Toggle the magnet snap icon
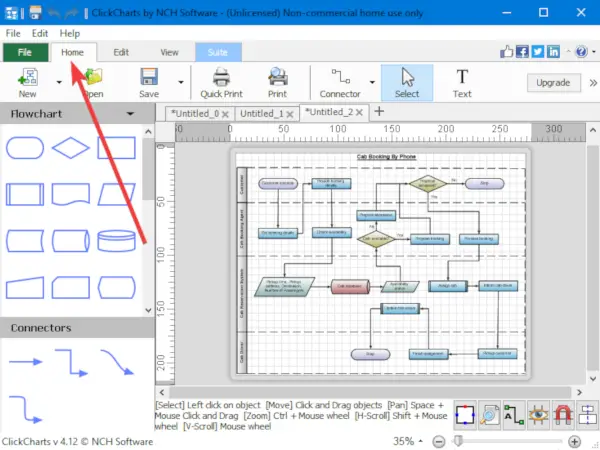Viewport: 600px width, 450px height. [562, 415]
